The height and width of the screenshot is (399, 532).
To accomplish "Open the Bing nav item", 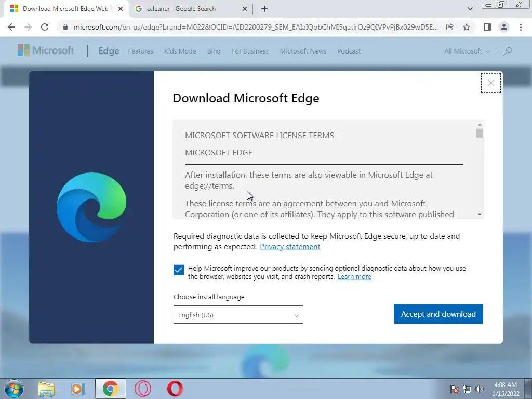I will (x=214, y=51).
